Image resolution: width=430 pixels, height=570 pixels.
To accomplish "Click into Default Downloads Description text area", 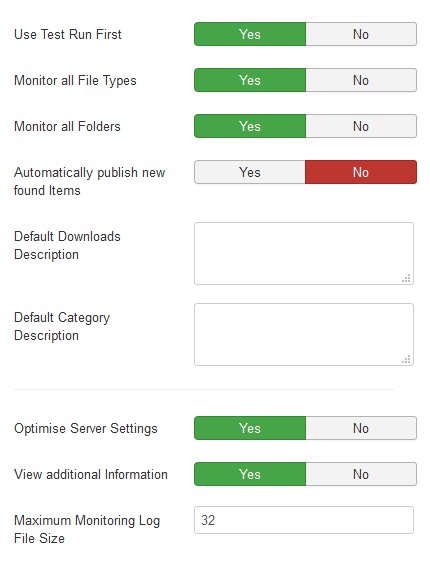I will click(x=304, y=253).
